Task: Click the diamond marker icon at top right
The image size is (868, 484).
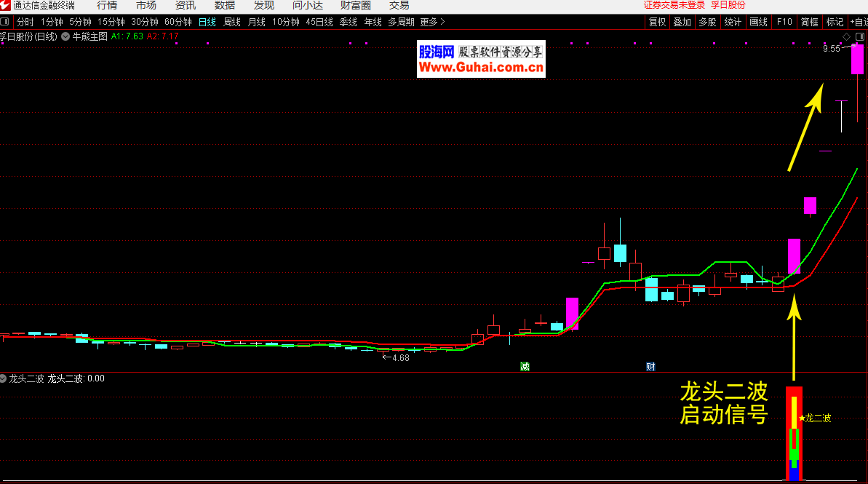Action: click(x=847, y=36)
